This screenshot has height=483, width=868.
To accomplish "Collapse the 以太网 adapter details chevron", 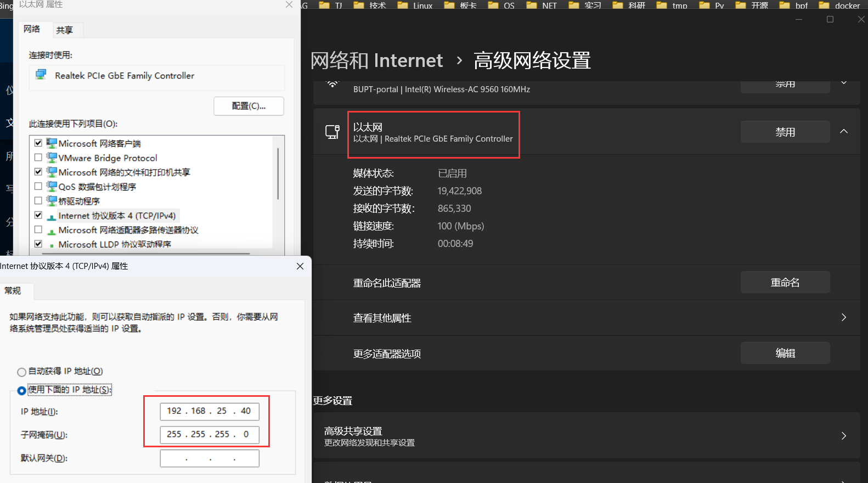I will click(x=844, y=132).
